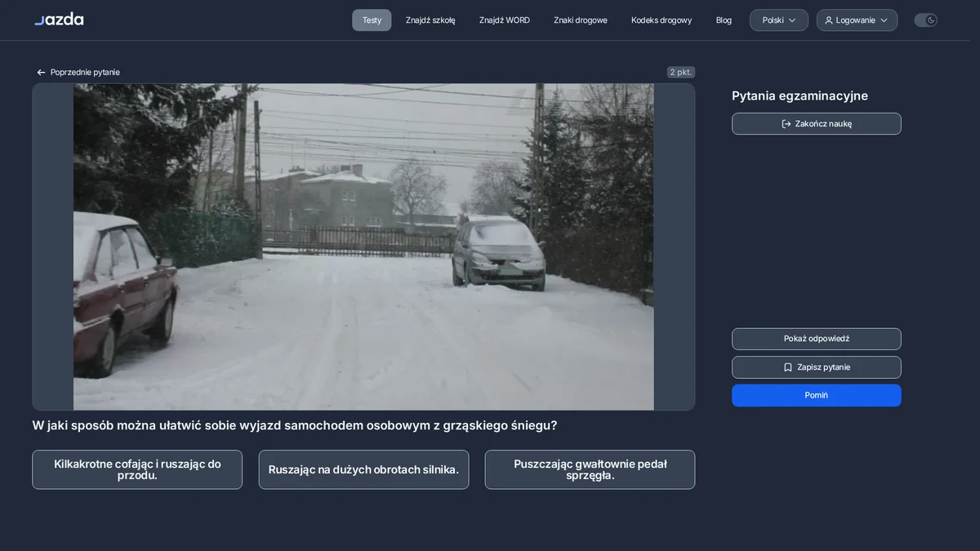Open the Znaki drogowe menu item
The image size is (980, 551).
coord(581,20)
